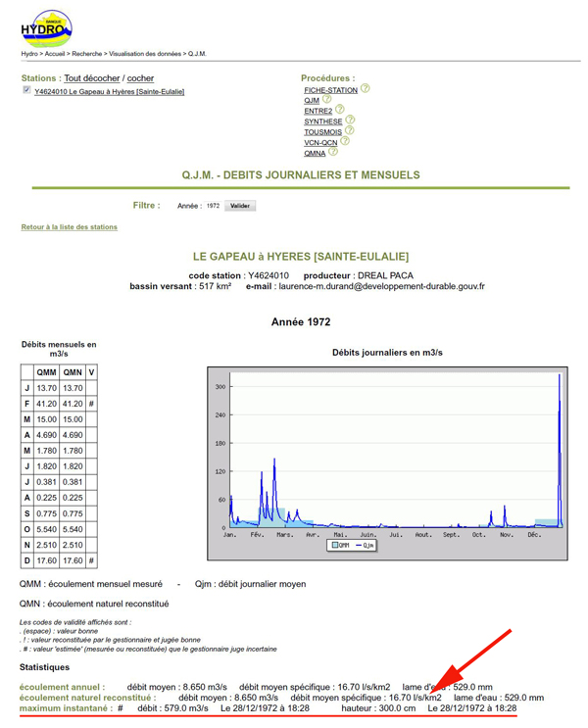Click the Banque HYDRO logo
Image resolution: width=588 pixels, height=728 pixels.
click(x=46, y=29)
